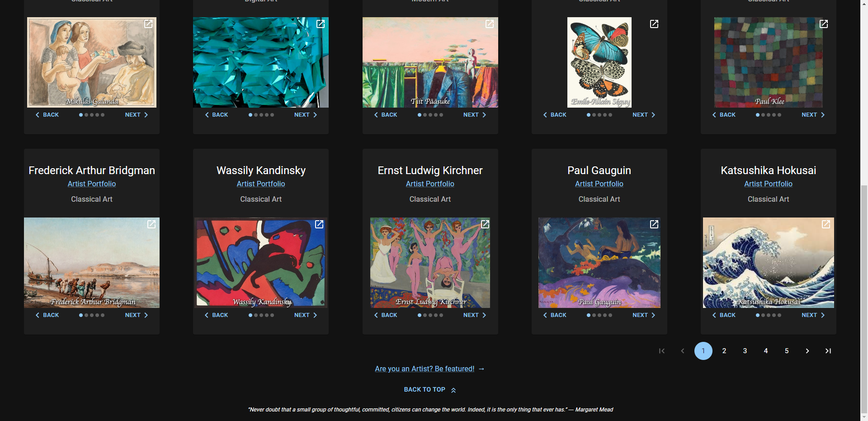Show next Kandinsky carousel image
868x421 pixels.
coord(306,315)
